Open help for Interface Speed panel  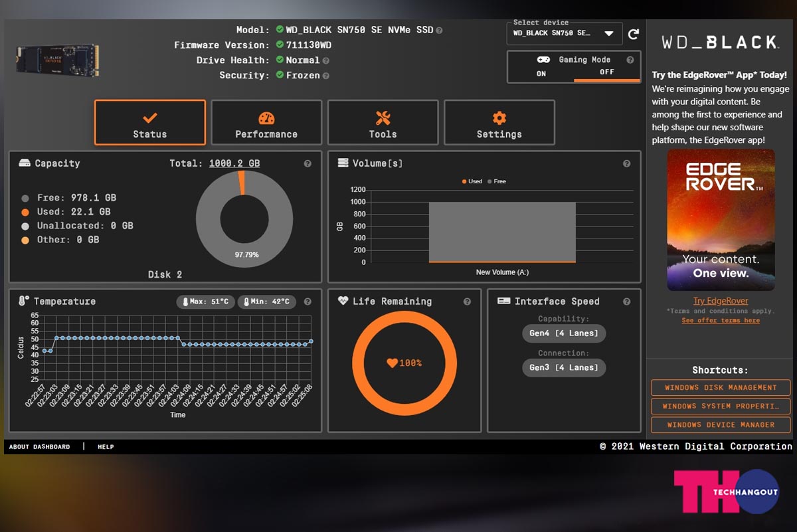[x=626, y=302]
